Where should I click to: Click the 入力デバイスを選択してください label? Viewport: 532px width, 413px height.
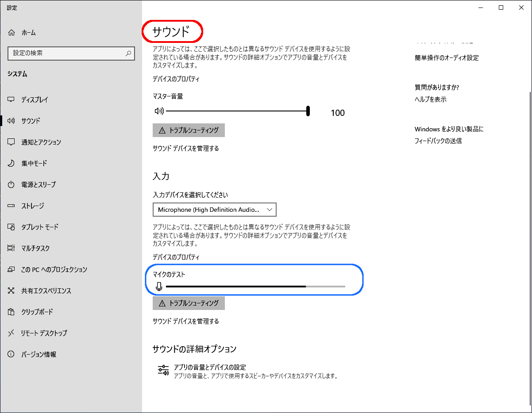190,195
